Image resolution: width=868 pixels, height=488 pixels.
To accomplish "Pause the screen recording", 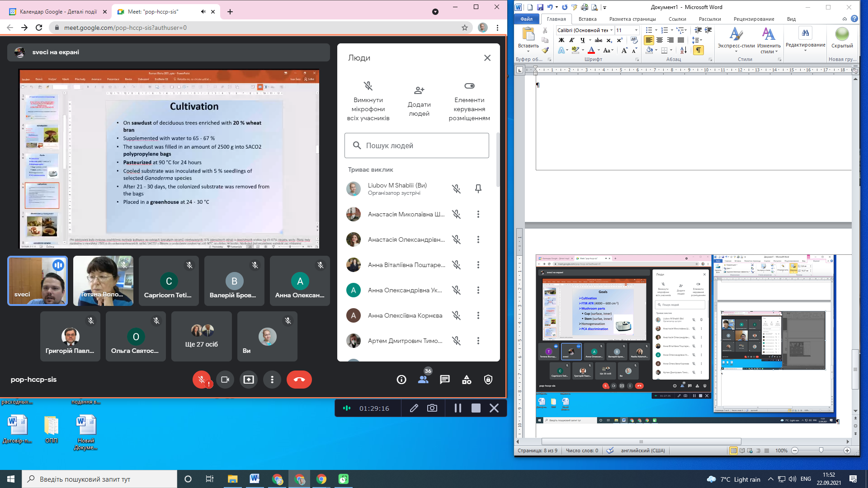I will click(x=458, y=408).
